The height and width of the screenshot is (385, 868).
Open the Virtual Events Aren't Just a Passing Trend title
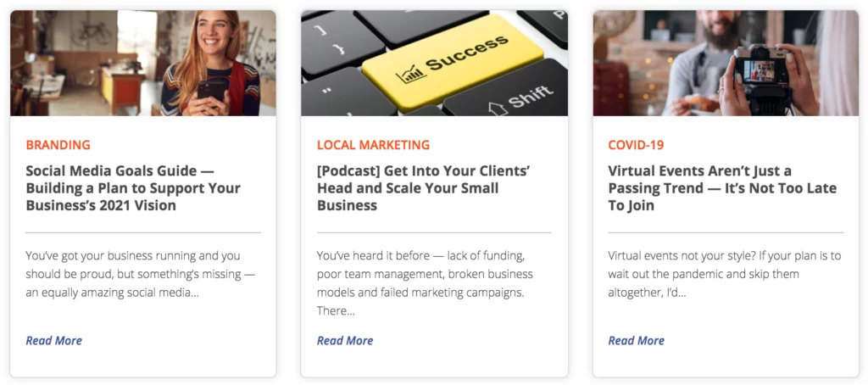721,188
